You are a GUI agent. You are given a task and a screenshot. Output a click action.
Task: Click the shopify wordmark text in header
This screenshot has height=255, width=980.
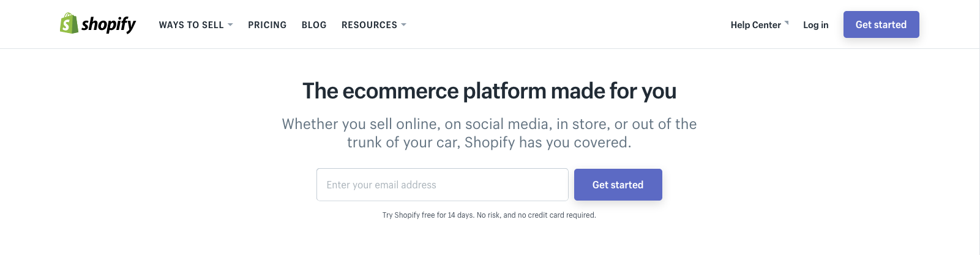(x=109, y=24)
